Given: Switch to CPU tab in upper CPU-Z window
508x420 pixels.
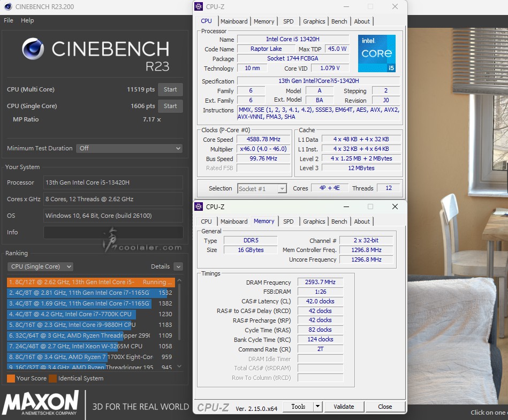Looking at the screenshot, I should point(207,21).
